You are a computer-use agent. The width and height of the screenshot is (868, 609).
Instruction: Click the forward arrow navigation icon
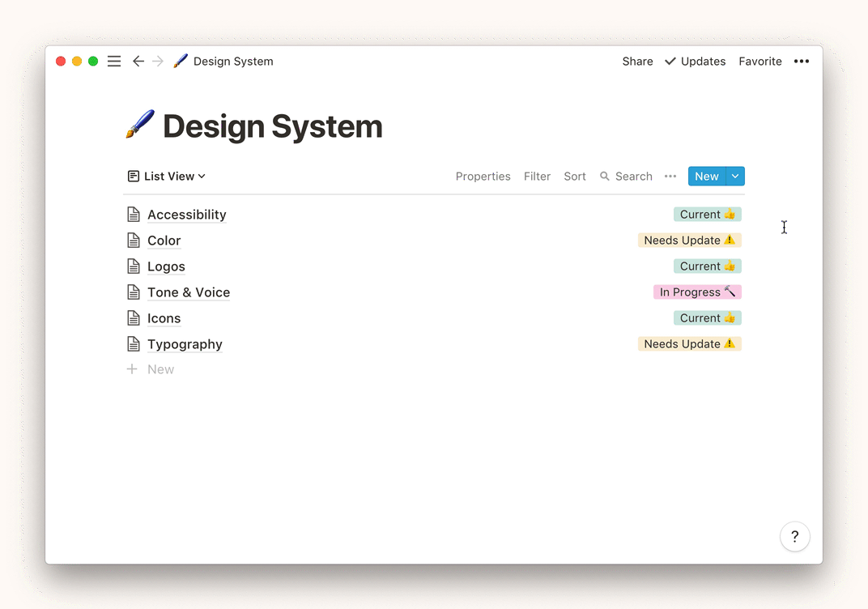coord(158,62)
